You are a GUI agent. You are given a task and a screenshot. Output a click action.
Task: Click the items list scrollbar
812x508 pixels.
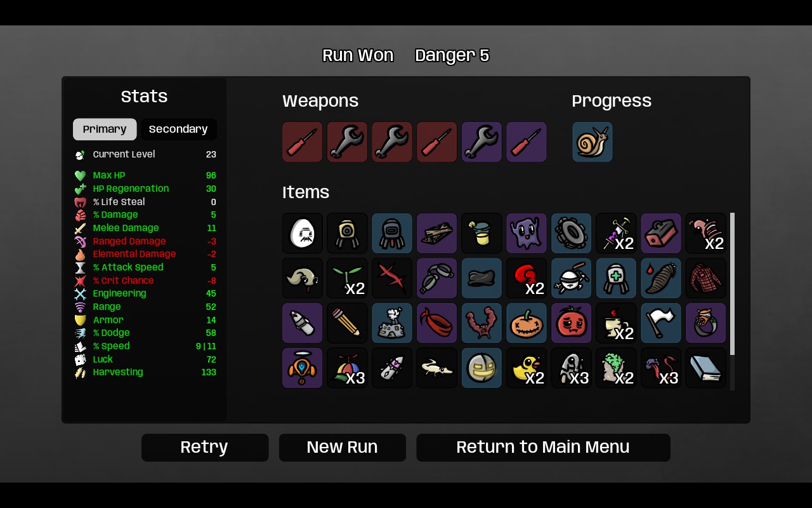coord(733,284)
